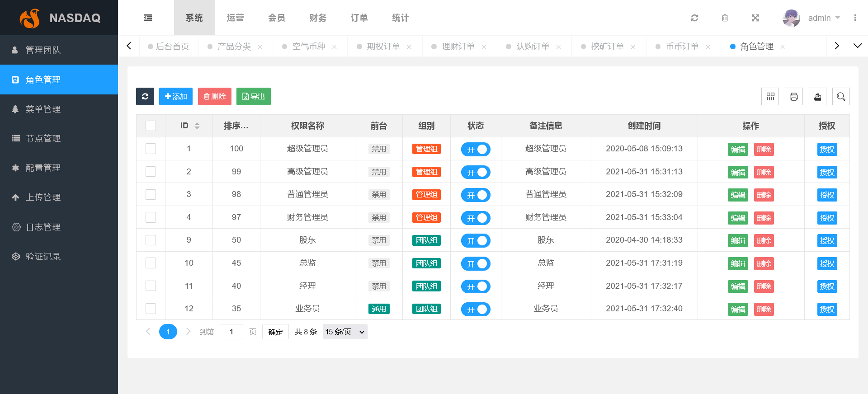
Task: Check the checkbox for 财务管理员 row
Action: pos(151,217)
